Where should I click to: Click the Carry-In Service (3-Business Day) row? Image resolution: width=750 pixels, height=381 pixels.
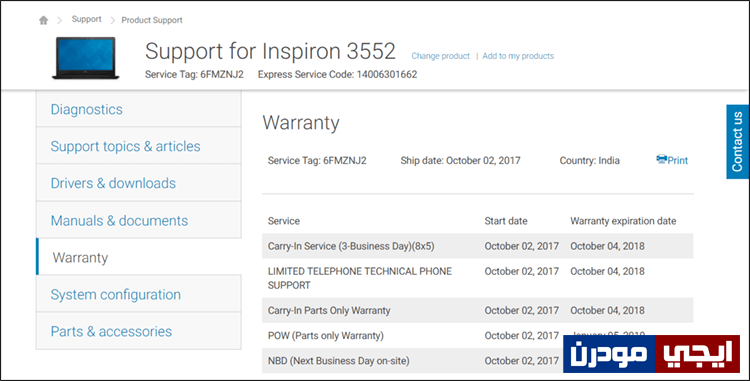tap(477, 246)
